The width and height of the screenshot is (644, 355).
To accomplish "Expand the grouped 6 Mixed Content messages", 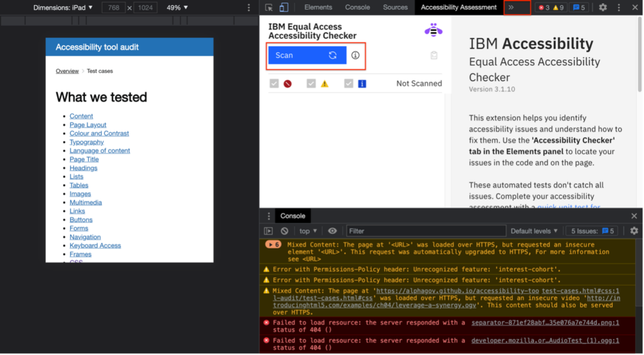I will point(273,245).
